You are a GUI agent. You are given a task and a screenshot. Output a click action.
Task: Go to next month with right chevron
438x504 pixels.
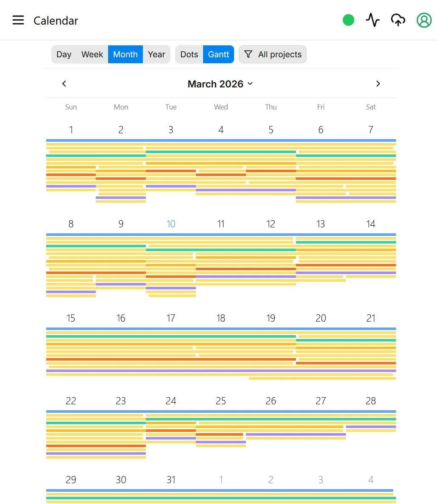pyautogui.click(x=378, y=84)
